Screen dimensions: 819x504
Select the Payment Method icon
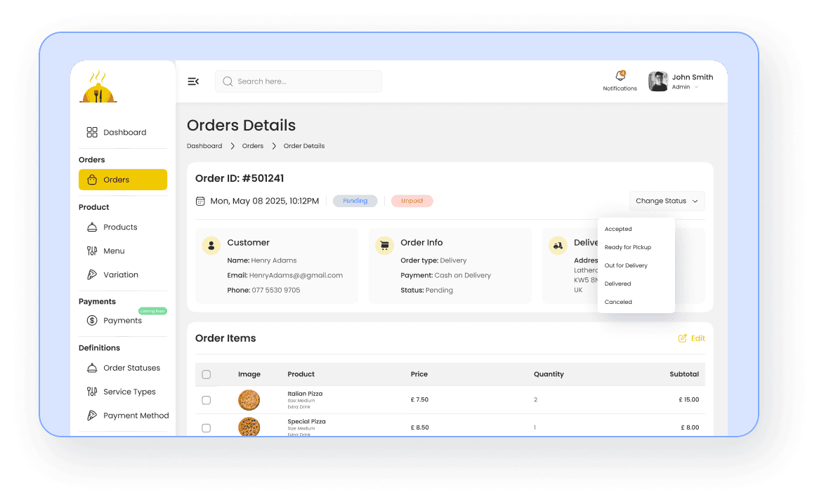coord(92,415)
